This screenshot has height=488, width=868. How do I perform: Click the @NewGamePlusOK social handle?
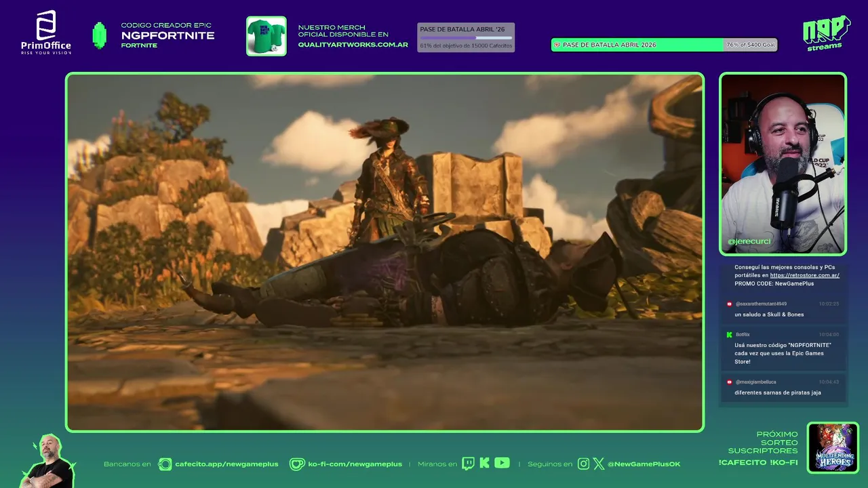[x=644, y=464]
